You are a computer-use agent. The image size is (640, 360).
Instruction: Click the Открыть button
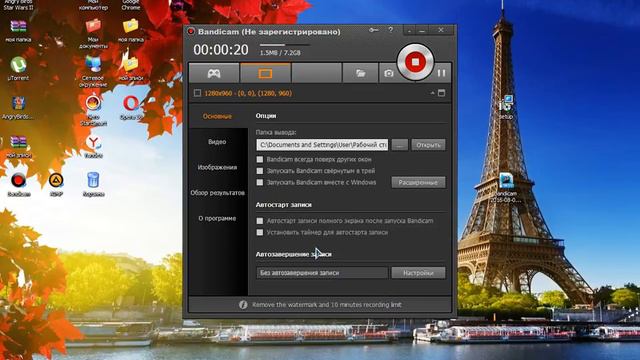coord(428,145)
